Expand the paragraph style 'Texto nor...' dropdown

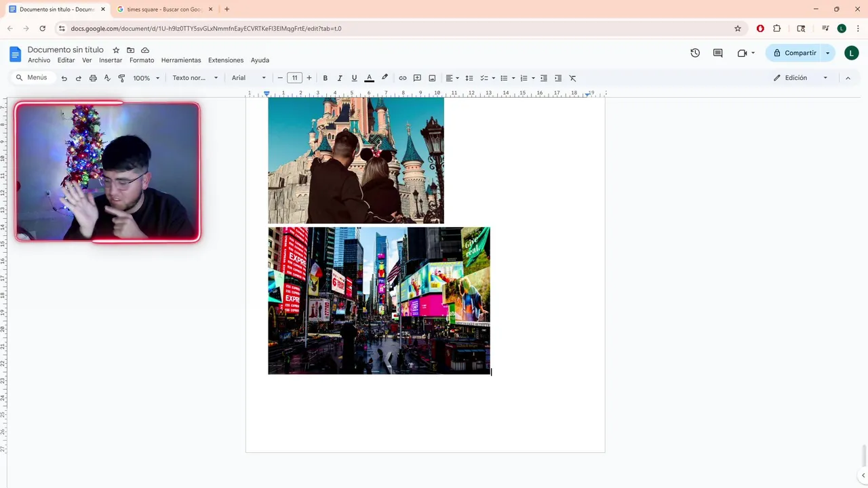[195, 78]
